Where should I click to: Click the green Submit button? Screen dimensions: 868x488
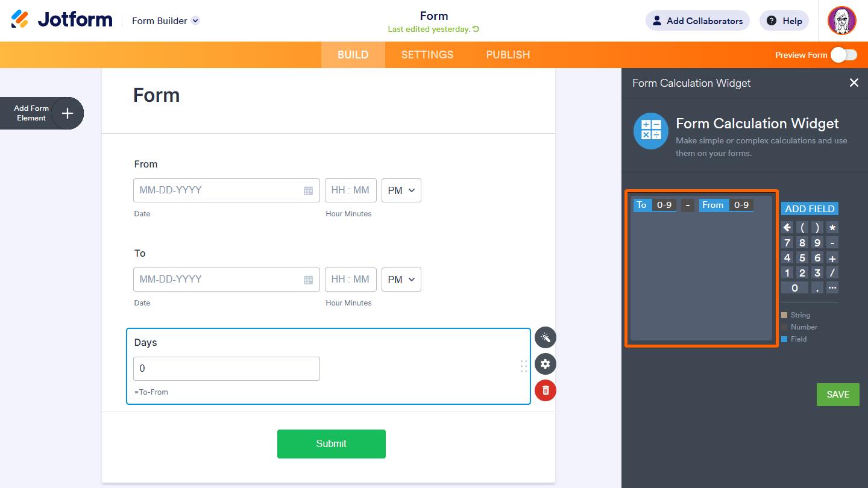[332, 444]
